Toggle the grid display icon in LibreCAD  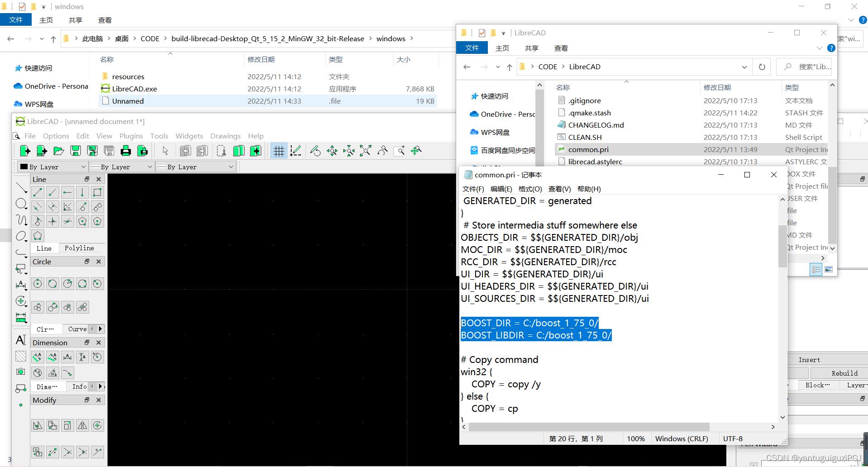(x=279, y=151)
